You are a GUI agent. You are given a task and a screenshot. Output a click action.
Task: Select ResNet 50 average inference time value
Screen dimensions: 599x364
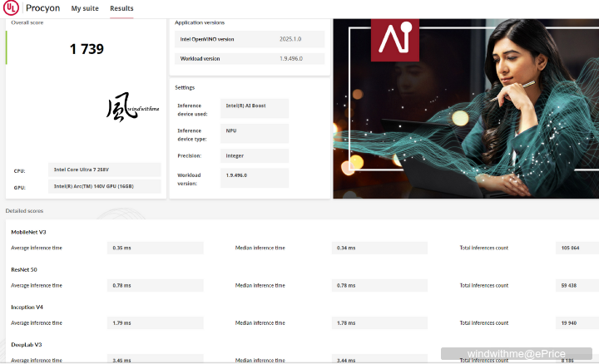[155, 285]
